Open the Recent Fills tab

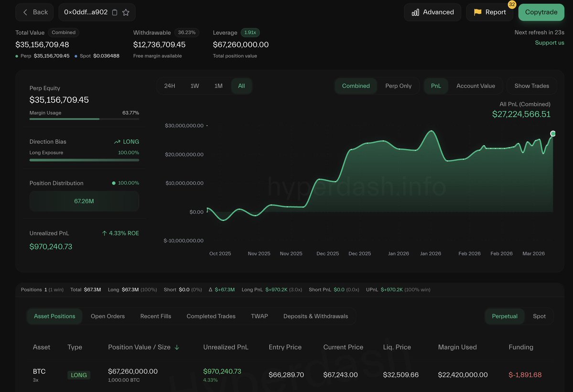(155, 316)
